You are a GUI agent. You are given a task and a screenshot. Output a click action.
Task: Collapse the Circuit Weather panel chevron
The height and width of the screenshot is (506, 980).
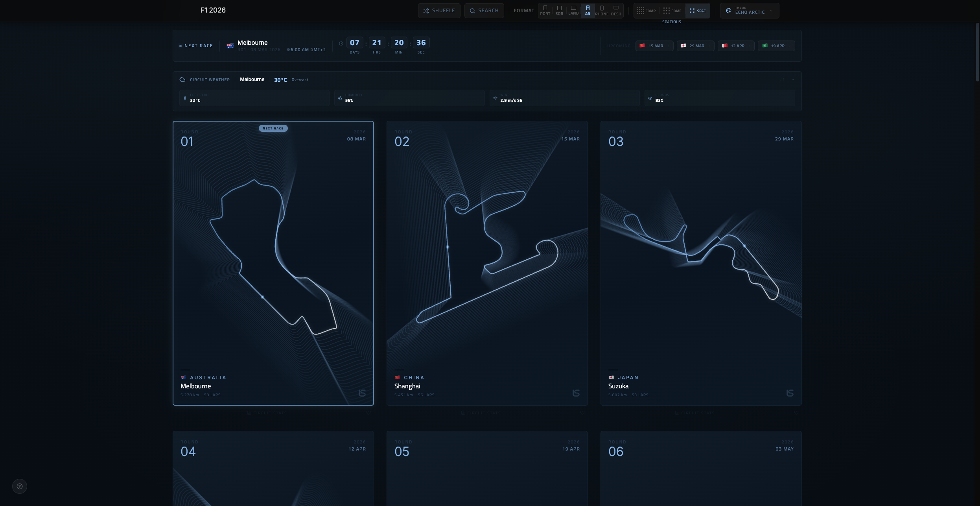click(793, 79)
